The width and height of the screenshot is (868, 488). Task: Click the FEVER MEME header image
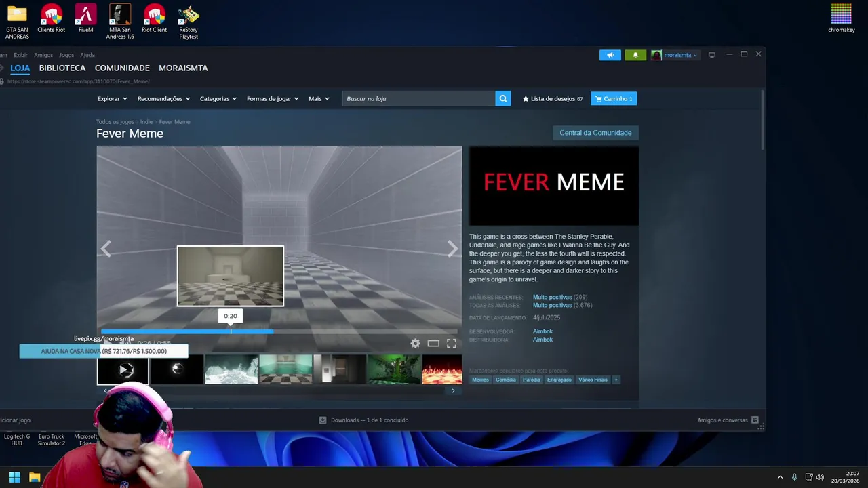553,186
